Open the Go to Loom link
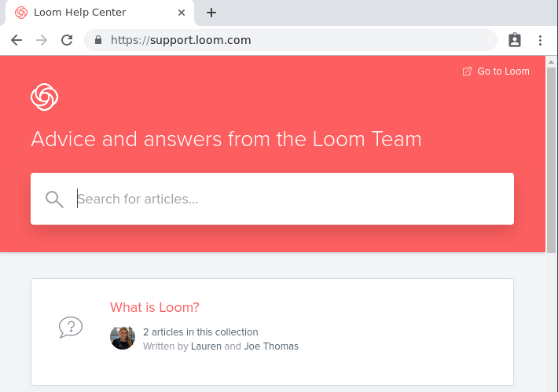558x392 pixels. click(503, 71)
